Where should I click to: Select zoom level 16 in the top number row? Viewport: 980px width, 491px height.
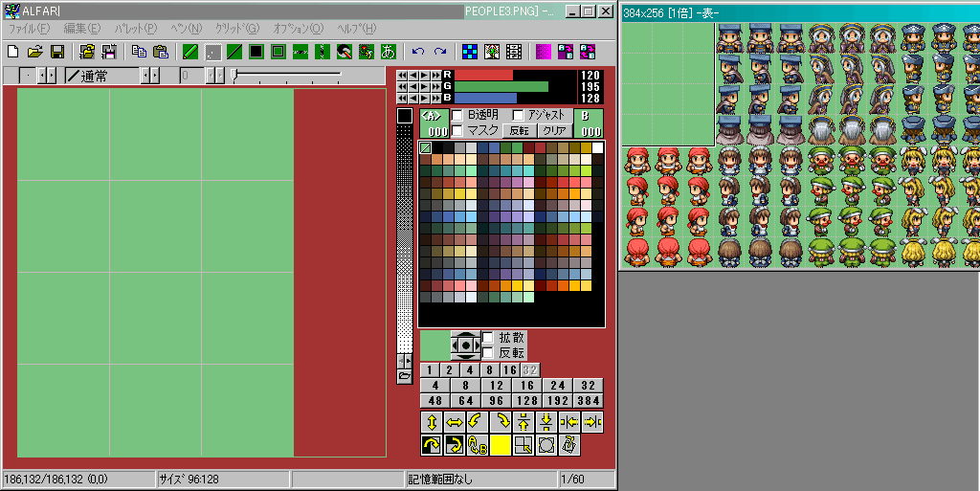click(x=510, y=369)
